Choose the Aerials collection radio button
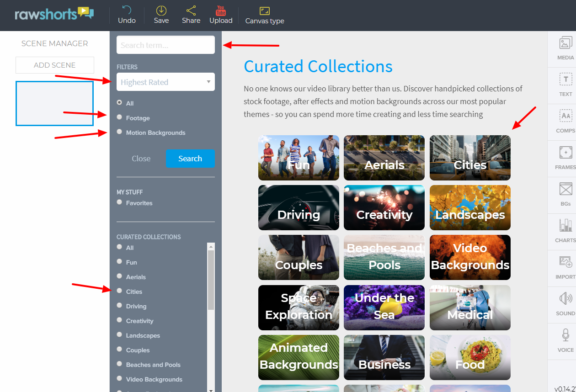Viewport: 576px width, 392px height. pyautogui.click(x=119, y=276)
